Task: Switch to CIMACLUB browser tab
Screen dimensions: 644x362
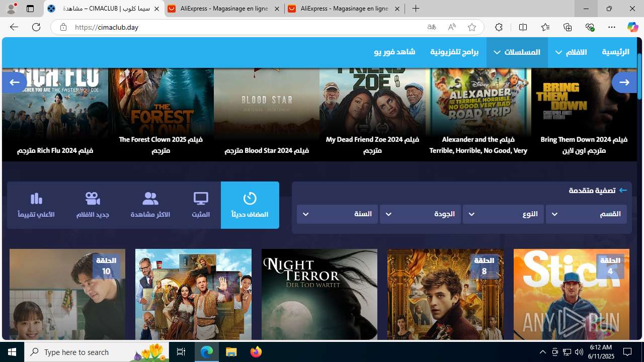Action: (x=103, y=9)
